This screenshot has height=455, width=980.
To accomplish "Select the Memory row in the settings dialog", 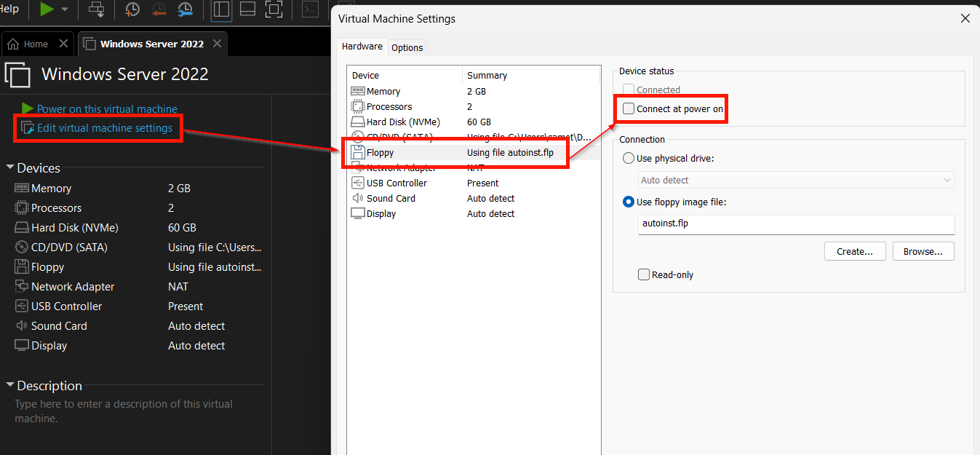I will tap(474, 91).
